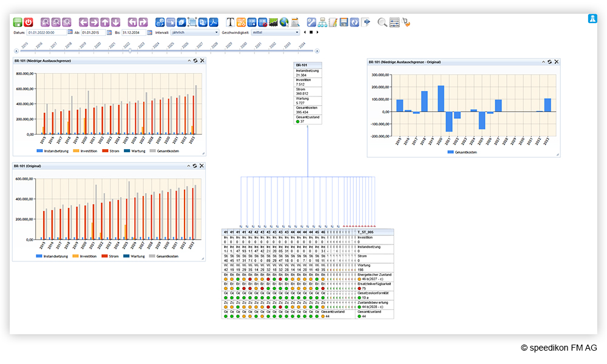Close the Niedrige Austauschgrenze - Original panel
Image resolution: width=607 pixels, height=364 pixels.
click(556, 62)
